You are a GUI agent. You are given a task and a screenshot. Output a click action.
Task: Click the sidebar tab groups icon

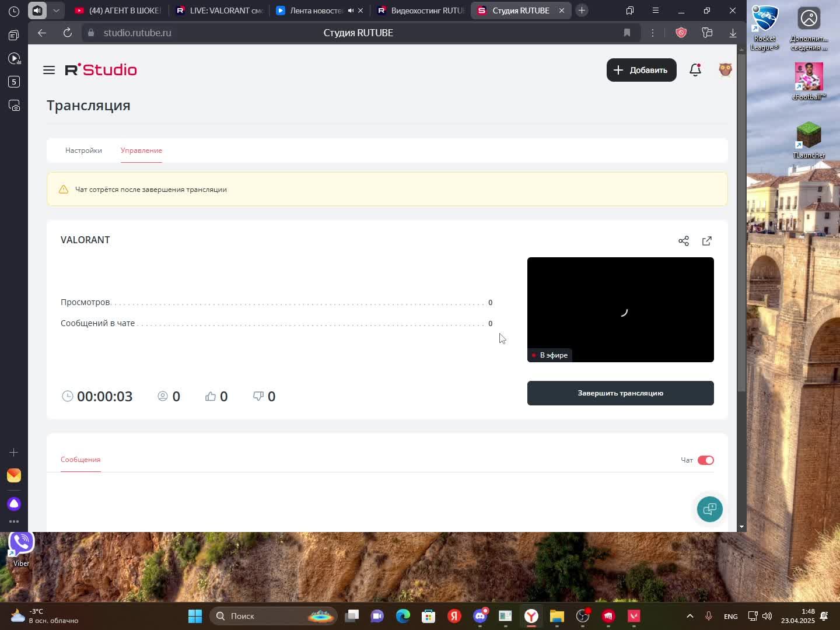point(14,35)
